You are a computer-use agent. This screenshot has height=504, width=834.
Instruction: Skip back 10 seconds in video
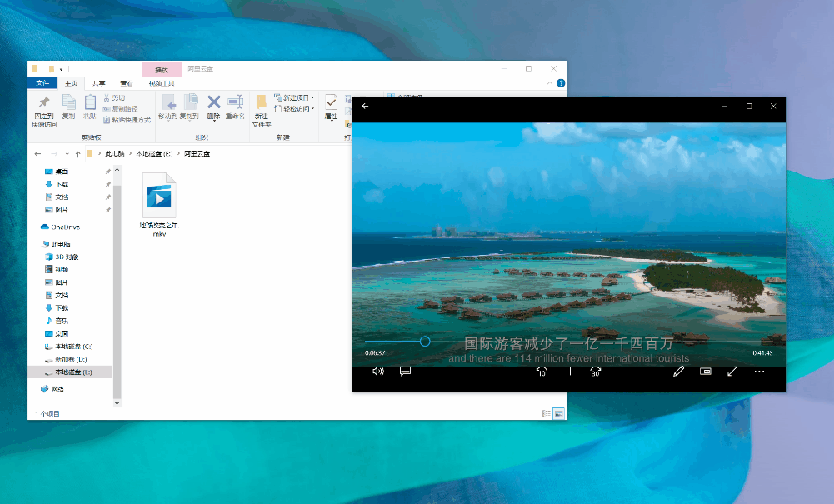click(541, 372)
